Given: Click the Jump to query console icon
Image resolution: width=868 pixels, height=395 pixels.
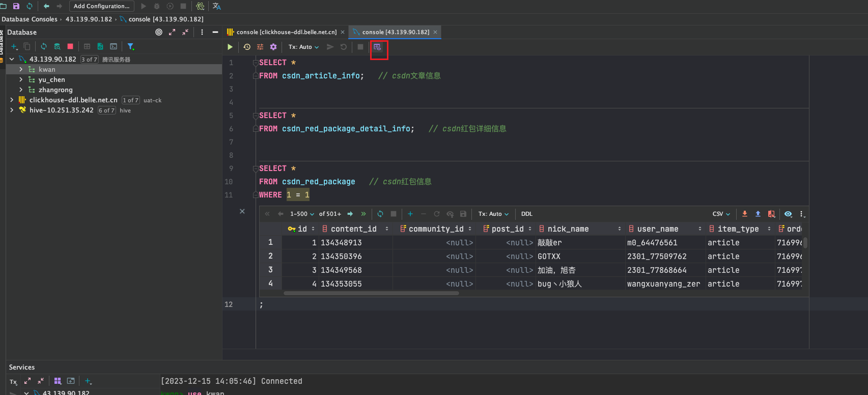Looking at the screenshot, I should point(114,46).
